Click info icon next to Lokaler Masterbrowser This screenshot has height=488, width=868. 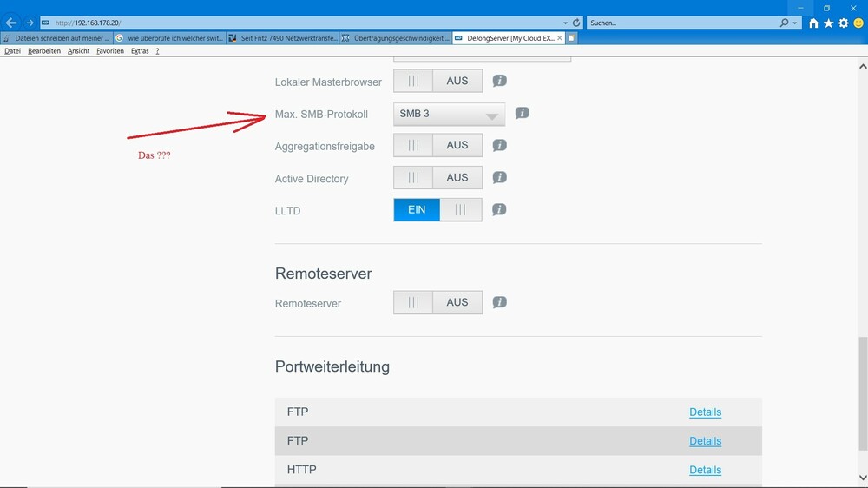[499, 81]
